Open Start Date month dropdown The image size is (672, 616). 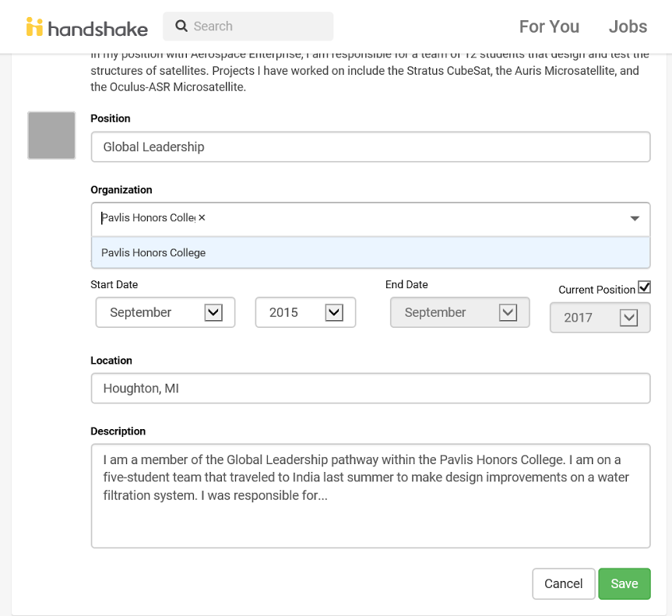pyautogui.click(x=165, y=312)
